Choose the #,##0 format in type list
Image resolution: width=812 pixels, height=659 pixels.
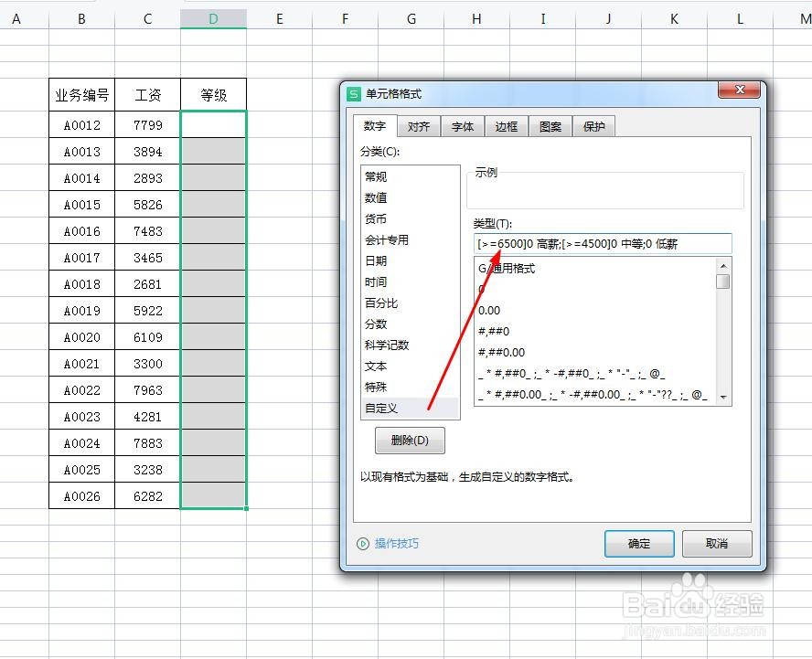click(595, 331)
